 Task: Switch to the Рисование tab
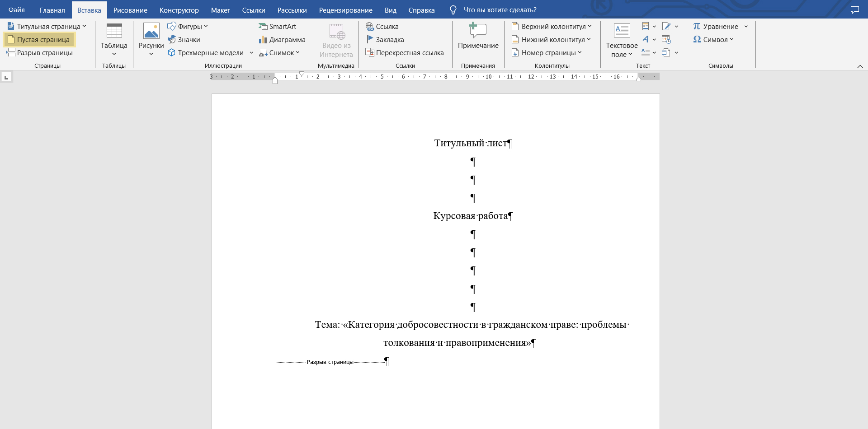tap(130, 9)
